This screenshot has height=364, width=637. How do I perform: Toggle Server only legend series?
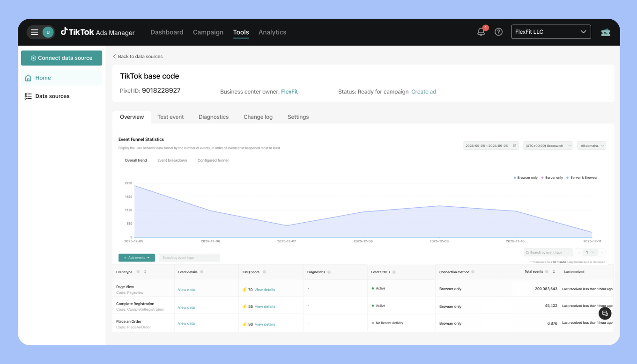(552, 178)
